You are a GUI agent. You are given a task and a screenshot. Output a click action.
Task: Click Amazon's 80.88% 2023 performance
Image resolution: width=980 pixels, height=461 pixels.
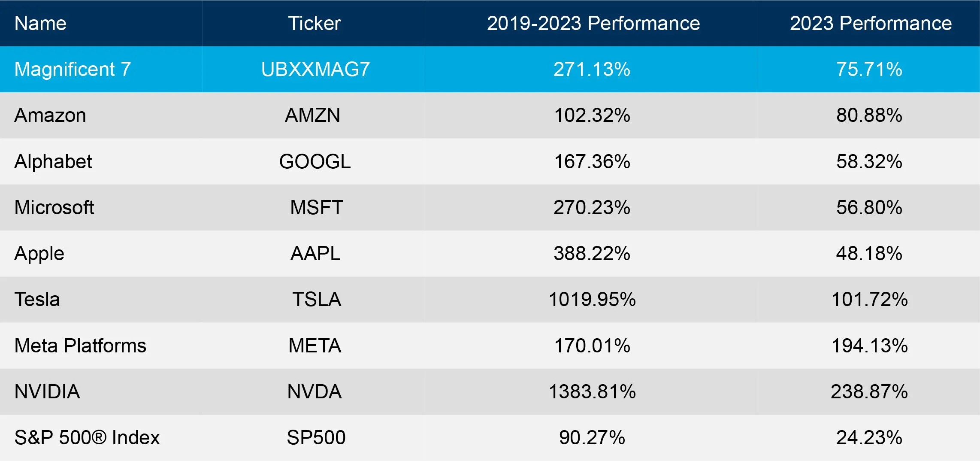pos(869,115)
